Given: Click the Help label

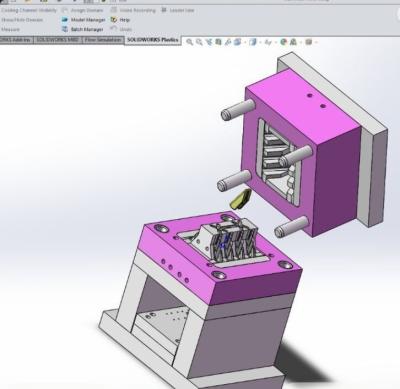Looking at the screenshot, I should tap(125, 20).
